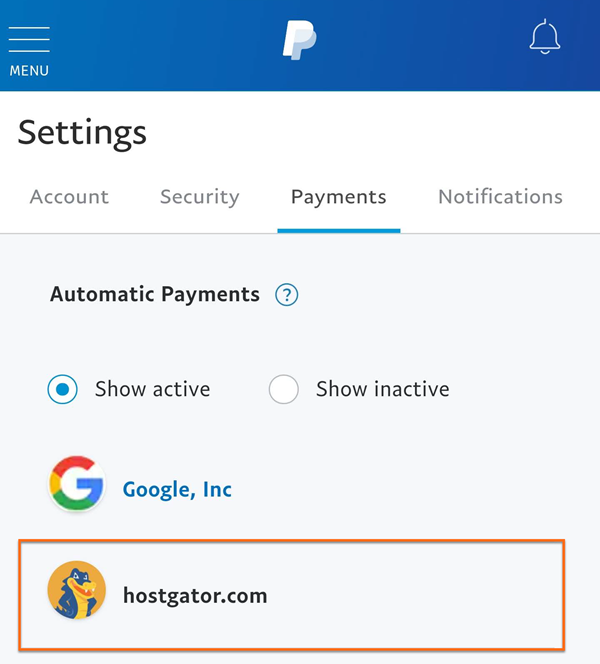This screenshot has height=664, width=600.
Task: Click the Settings heading
Action: pos(82,133)
